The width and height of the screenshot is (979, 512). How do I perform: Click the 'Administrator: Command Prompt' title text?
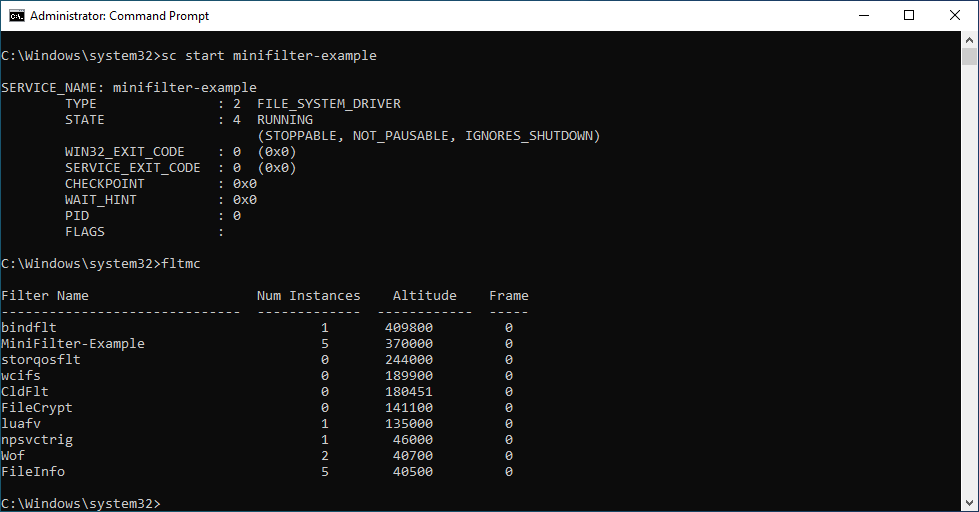tap(119, 16)
